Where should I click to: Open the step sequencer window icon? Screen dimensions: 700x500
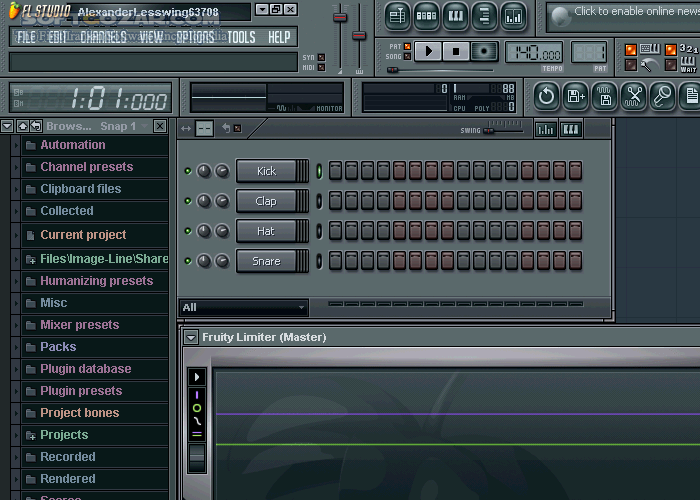point(426,17)
